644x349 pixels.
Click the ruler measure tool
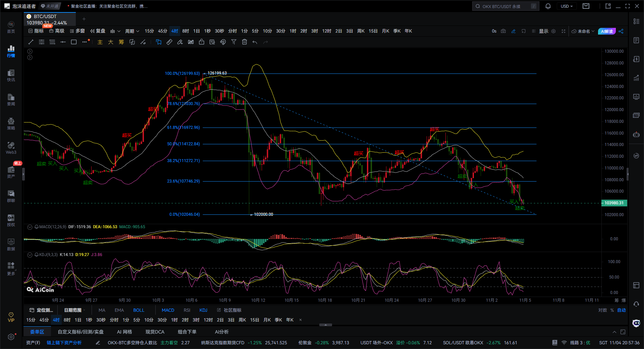(169, 42)
